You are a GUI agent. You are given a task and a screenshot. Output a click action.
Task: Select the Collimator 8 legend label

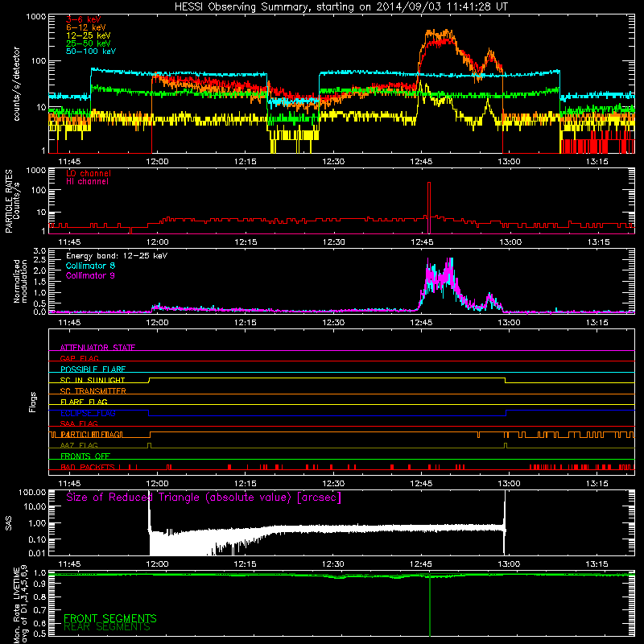point(90,266)
